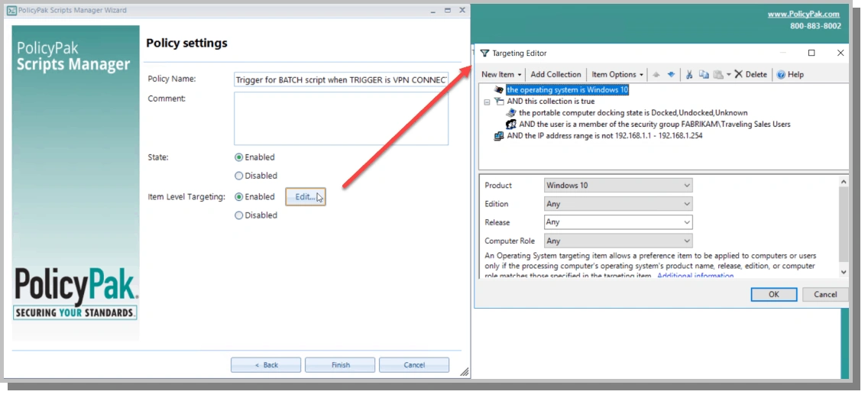Click the Edit... button for Item Level Targeting
Screen dimensions: 868x398
(x=305, y=196)
